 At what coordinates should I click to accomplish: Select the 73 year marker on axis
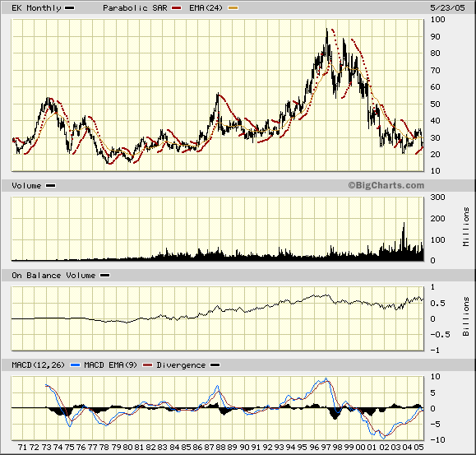coord(46,448)
